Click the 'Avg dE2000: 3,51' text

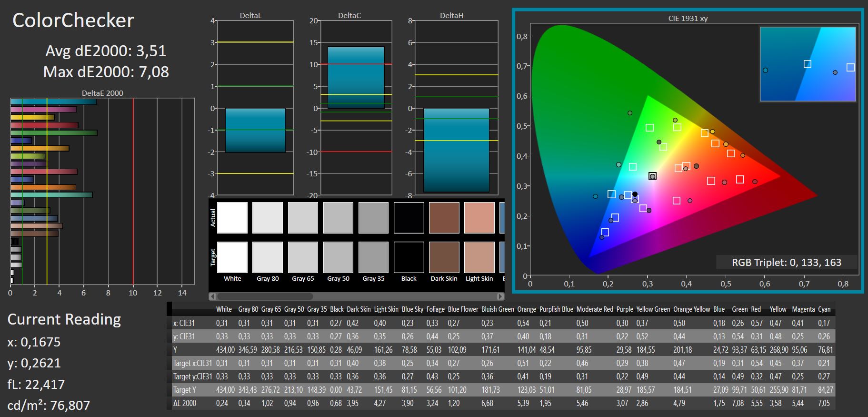[x=106, y=51]
